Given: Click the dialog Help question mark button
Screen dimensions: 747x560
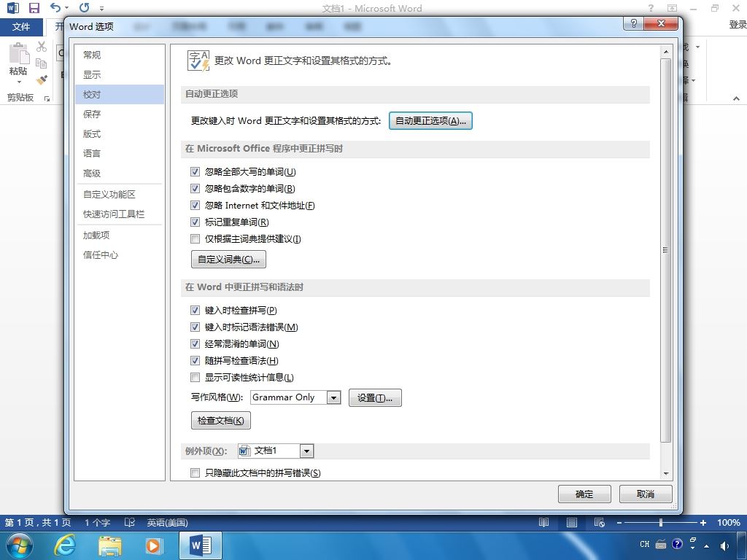Looking at the screenshot, I should (634, 23).
